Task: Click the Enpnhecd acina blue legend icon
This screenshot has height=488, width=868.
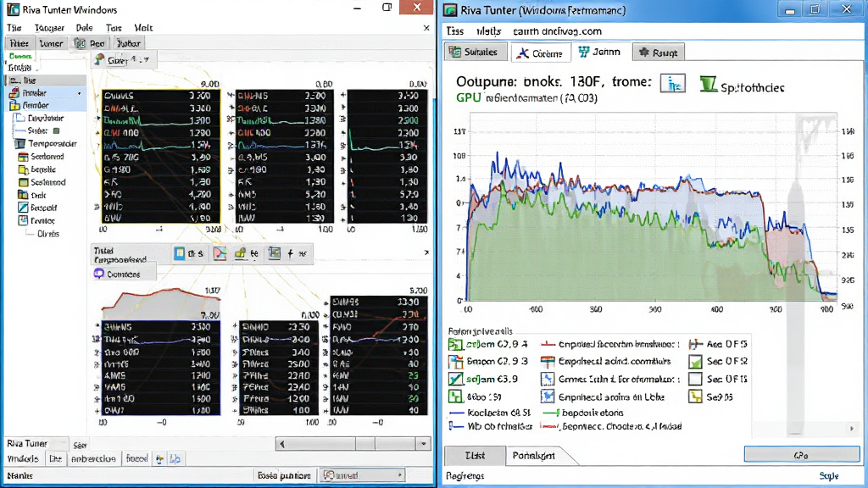Action: click(548, 396)
